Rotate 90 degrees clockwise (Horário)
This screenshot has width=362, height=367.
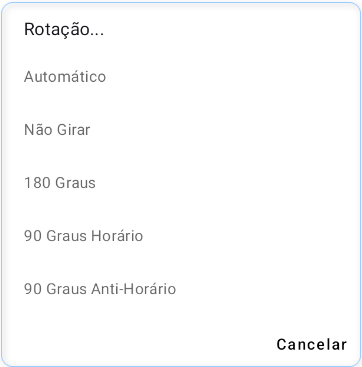click(181, 236)
